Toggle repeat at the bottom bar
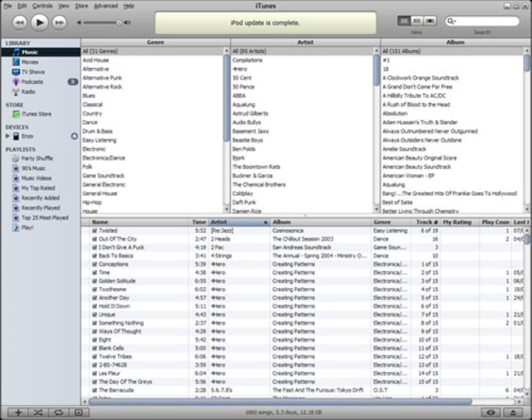Image resolution: width=532 pixels, height=420 pixels. tap(59, 412)
